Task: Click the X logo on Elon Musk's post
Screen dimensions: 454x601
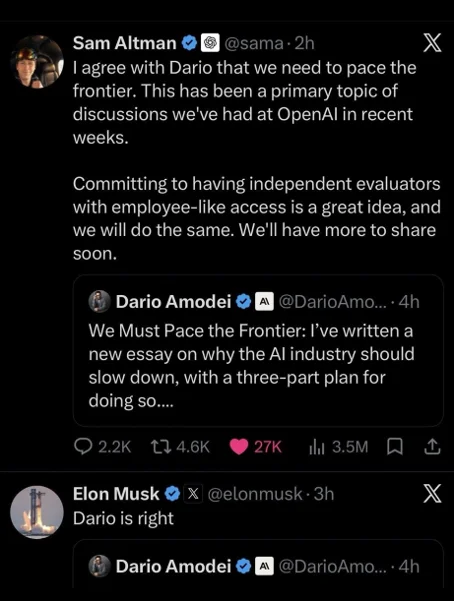Action: click(432, 493)
